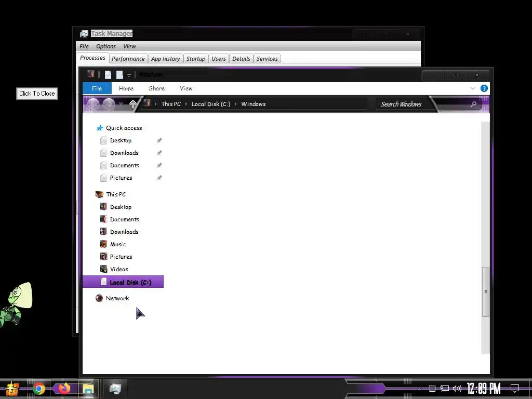Click the Click To Close button

tap(37, 94)
